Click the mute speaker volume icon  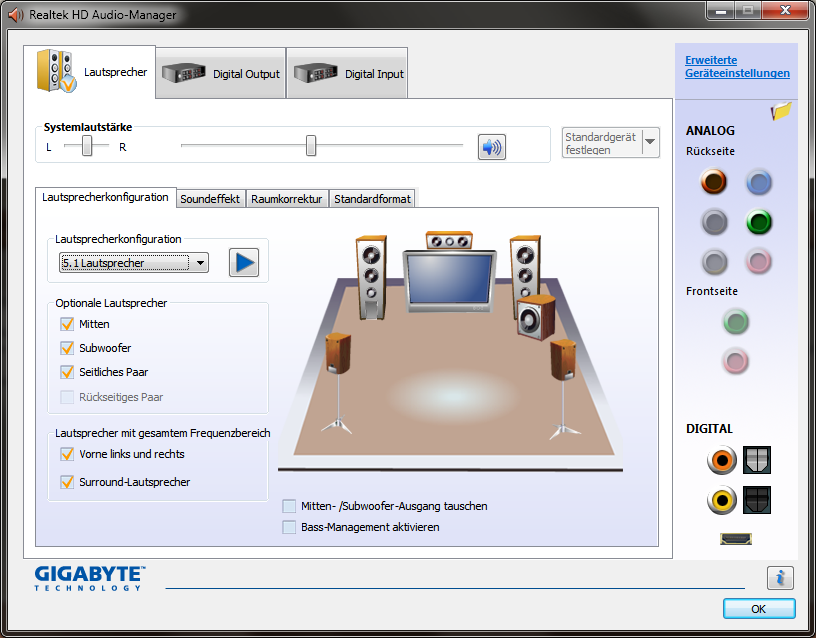point(491,147)
